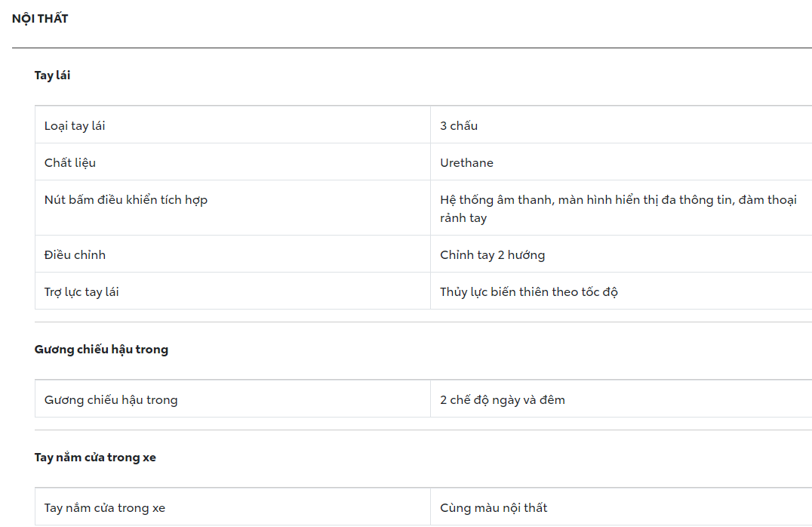Click the bold Tay lái subsection heading
812x527 pixels.
coord(52,76)
